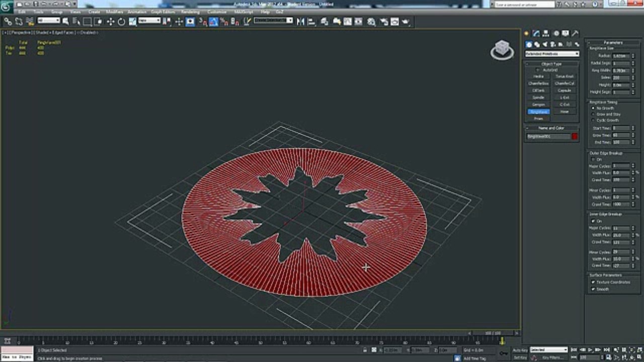
Task: Switch to the Utilities hammer panel tab
Action: [575, 34]
